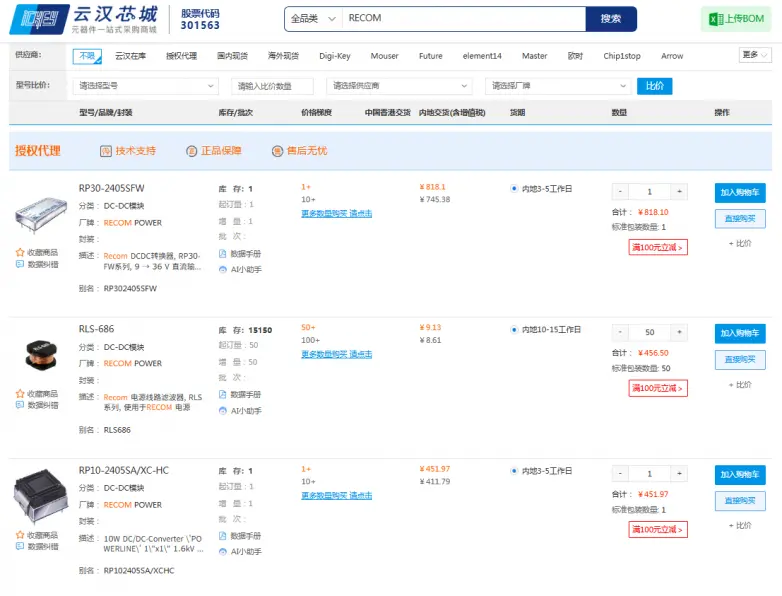Open the RLS-686 product title

click(96, 329)
